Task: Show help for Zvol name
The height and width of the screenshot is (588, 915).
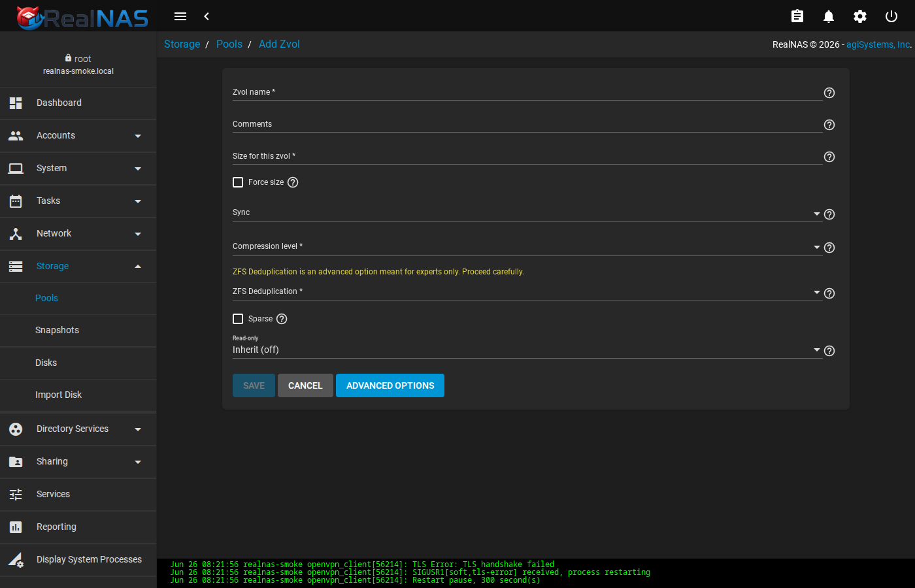Action: (829, 93)
